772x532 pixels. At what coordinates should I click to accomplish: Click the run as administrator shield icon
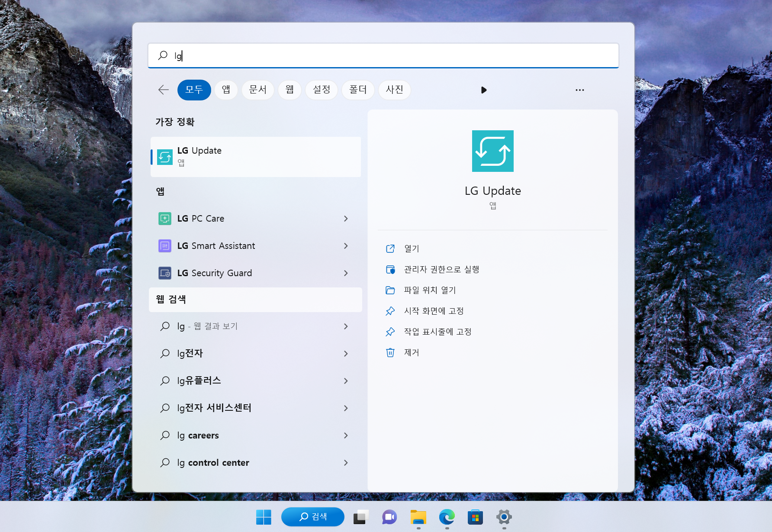click(x=390, y=269)
